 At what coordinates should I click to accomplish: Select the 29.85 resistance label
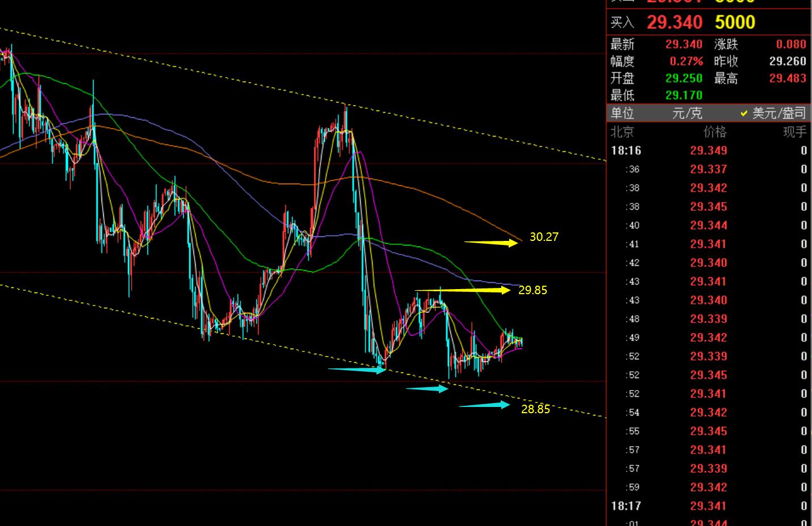pyautogui.click(x=532, y=290)
